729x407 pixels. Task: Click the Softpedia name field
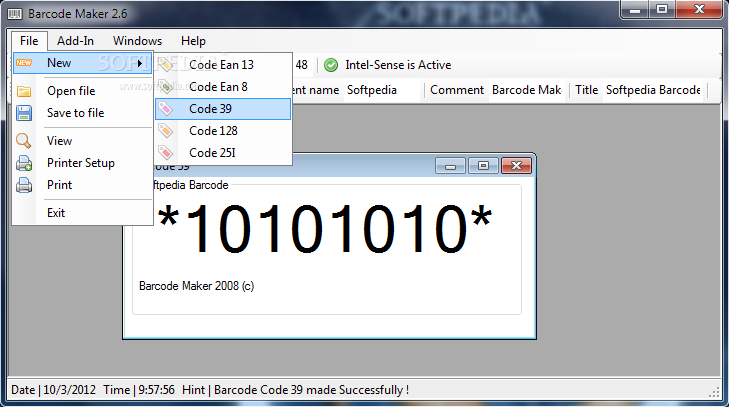point(383,90)
